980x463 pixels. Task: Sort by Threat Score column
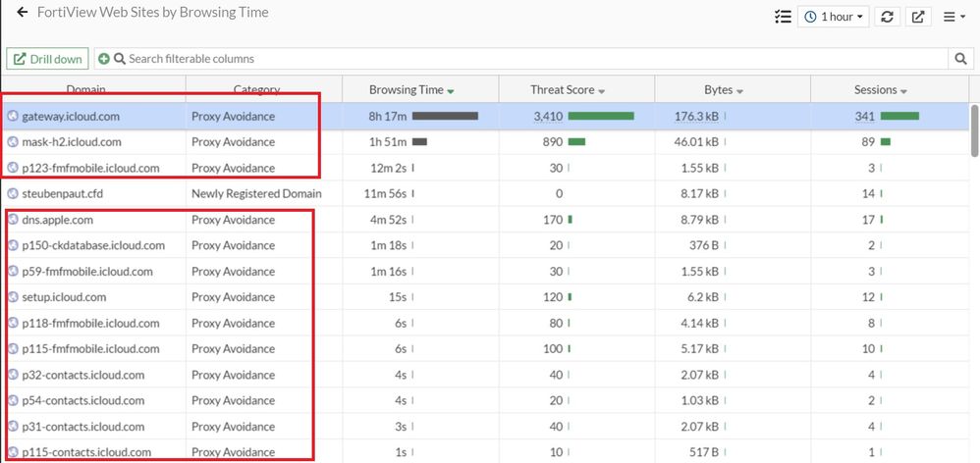tap(568, 90)
